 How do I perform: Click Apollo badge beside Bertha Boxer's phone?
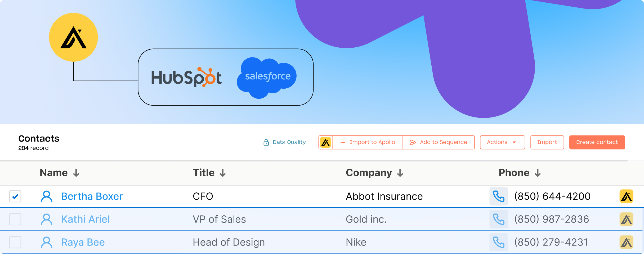626,196
